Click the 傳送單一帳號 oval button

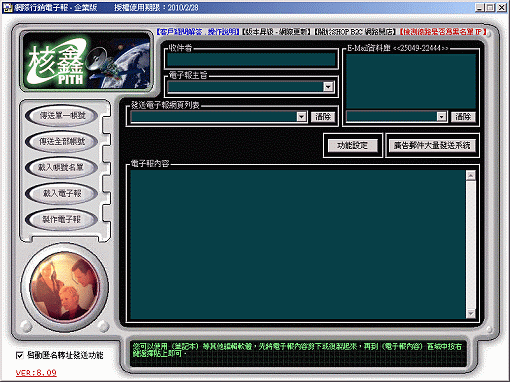pos(62,116)
